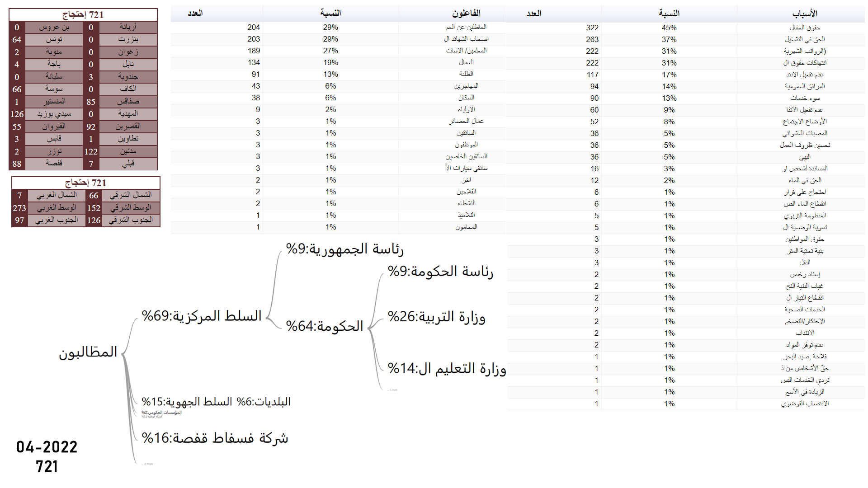This screenshot has width=868, height=488.
Task: Expand the '5 more' node under الحكومة
Action: pyautogui.click(x=393, y=389)
